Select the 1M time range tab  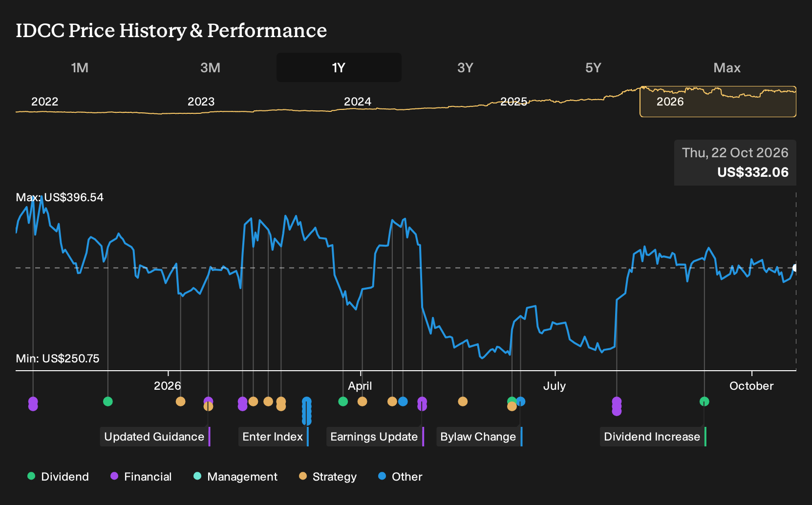click(80, 67)
